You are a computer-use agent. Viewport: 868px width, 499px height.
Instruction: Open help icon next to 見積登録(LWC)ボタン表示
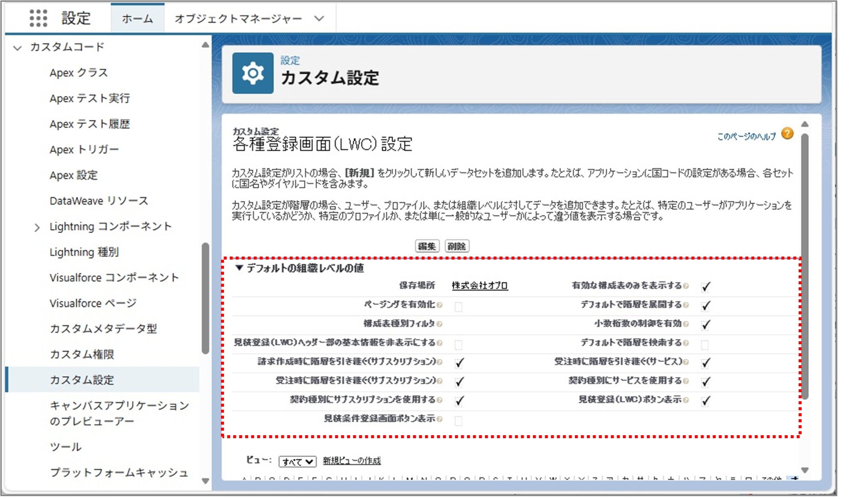(686, 400)
